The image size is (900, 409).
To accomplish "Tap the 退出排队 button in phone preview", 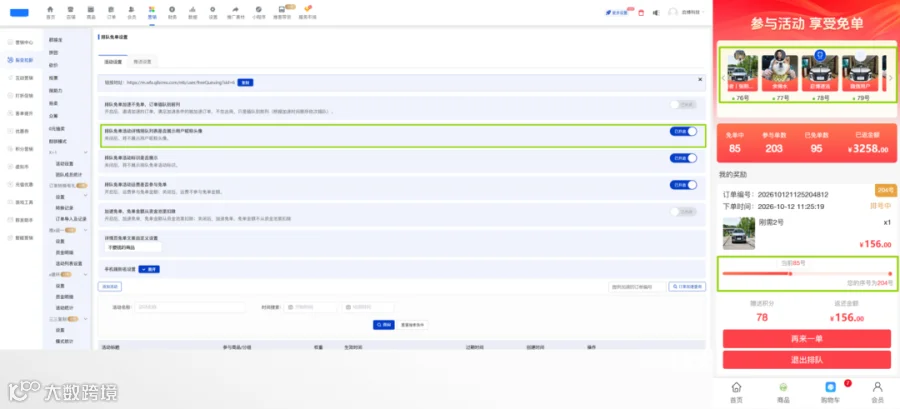I will point(806,360).
